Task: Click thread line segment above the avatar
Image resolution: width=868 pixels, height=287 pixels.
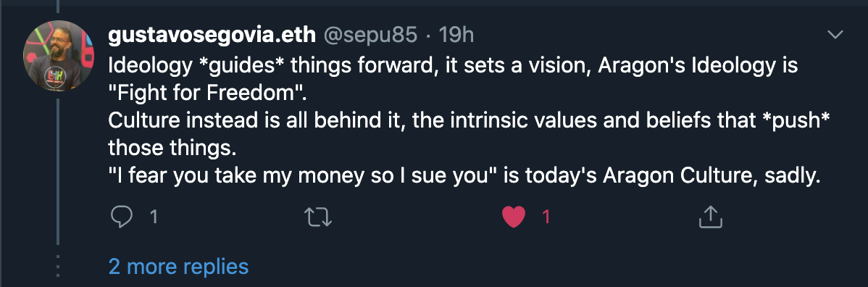Action: 57,6
